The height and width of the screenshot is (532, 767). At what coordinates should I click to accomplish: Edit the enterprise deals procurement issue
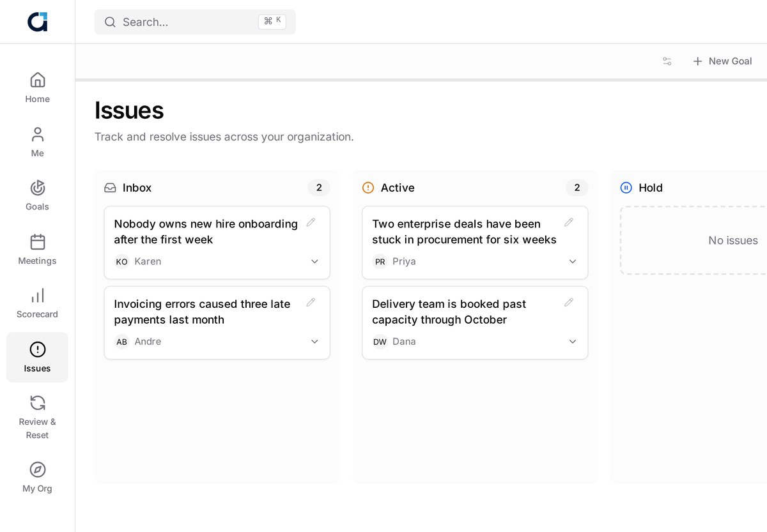(569, 222)
